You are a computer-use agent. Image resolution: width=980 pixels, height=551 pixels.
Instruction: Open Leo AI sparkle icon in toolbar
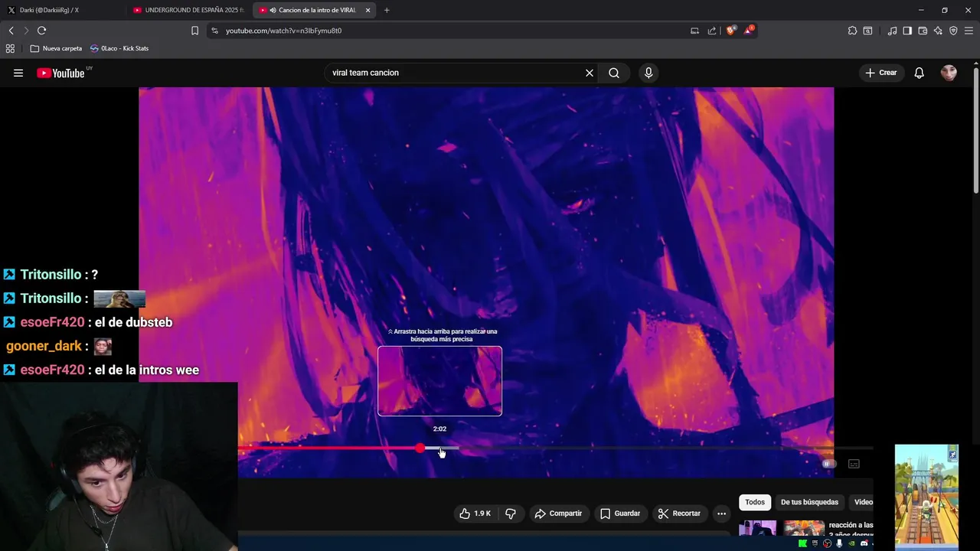pyautogui.click(x=938, y=31)
